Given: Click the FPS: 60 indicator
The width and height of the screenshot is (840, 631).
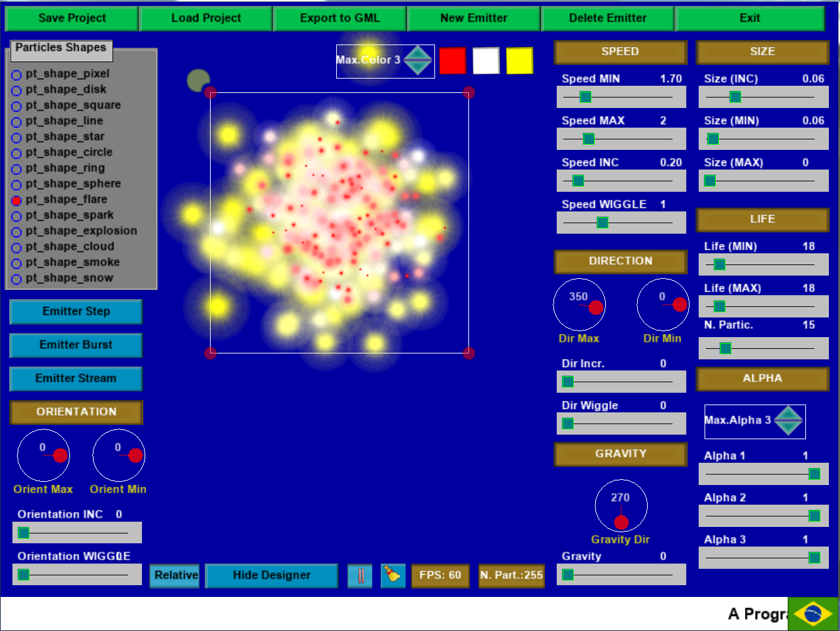Looking at the screenshot, I should coord(440,575).
